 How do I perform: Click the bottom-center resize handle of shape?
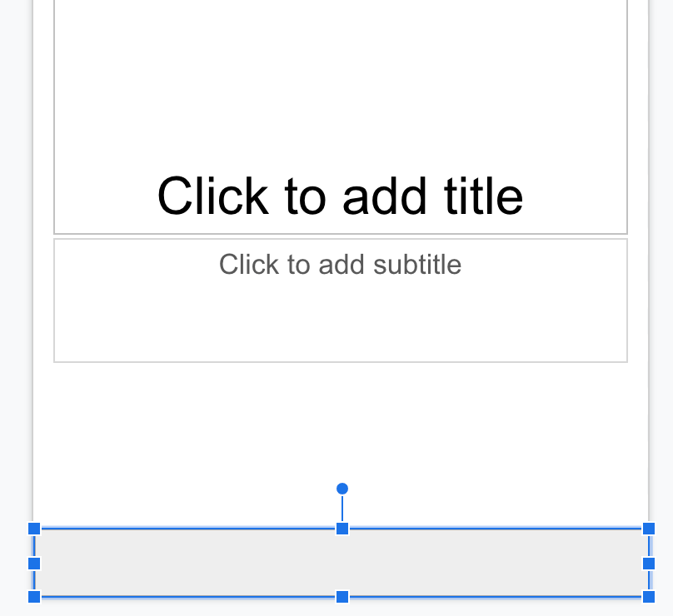[x=342, y=597]
